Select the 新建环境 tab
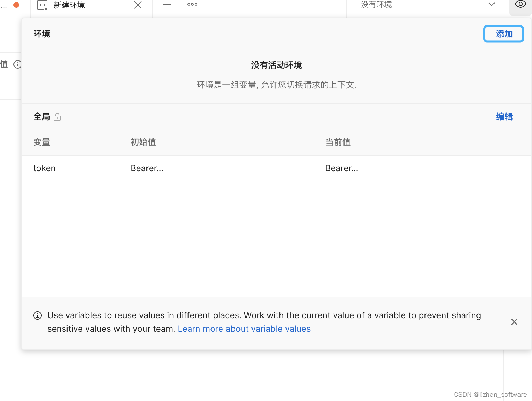Image resolution: width=532 pixels, height=401 pixels. pos(91,5)
